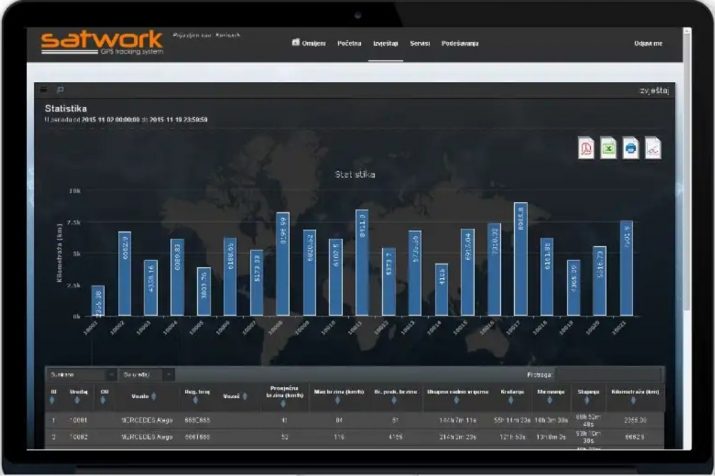Expand the first dropdown above the table
Image resolution: width=715 pixels, height=476 pixels.
pos(82,374)
